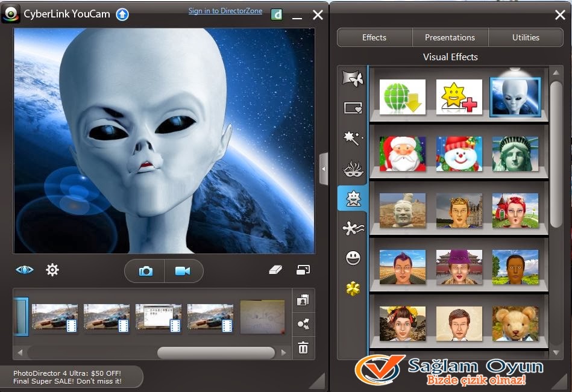Apply the terracotta warrior avatar
Screen dimensions: 572x392
tap(403, 211)
